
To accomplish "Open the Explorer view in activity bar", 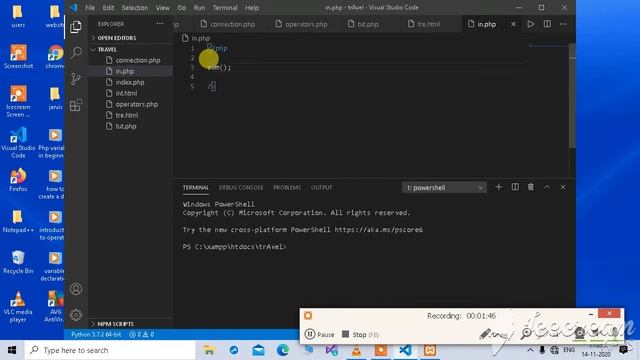I will pos(76,27).
